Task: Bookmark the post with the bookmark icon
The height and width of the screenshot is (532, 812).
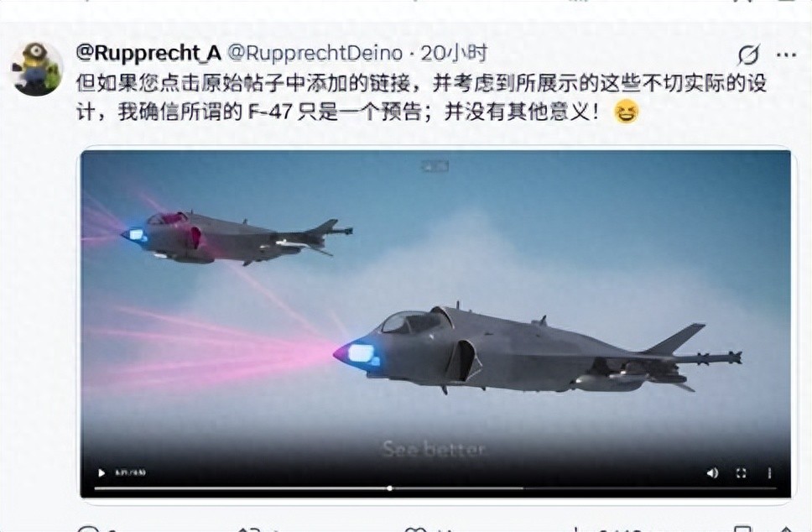Action: pyautogui.click(x=742, y=529)
